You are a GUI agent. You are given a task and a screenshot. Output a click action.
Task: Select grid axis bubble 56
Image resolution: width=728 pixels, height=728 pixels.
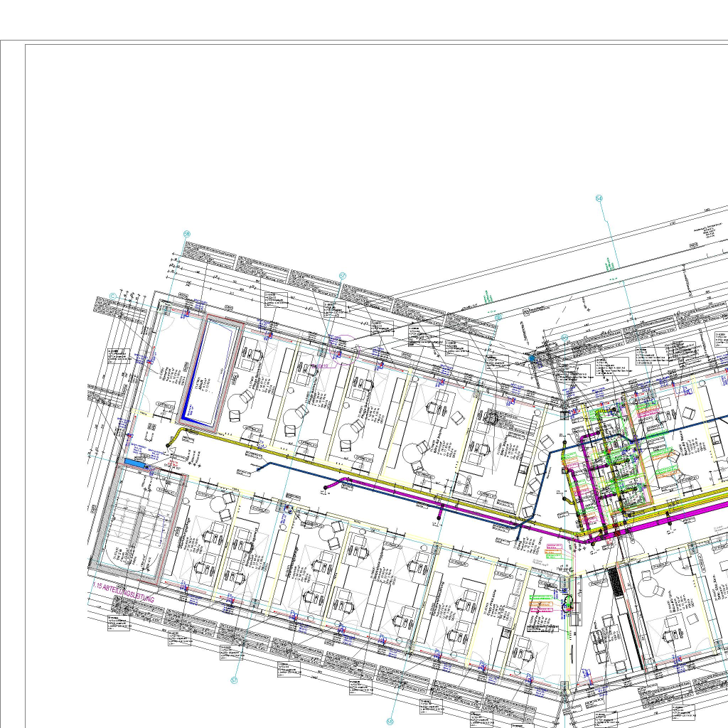click(187, 234)
